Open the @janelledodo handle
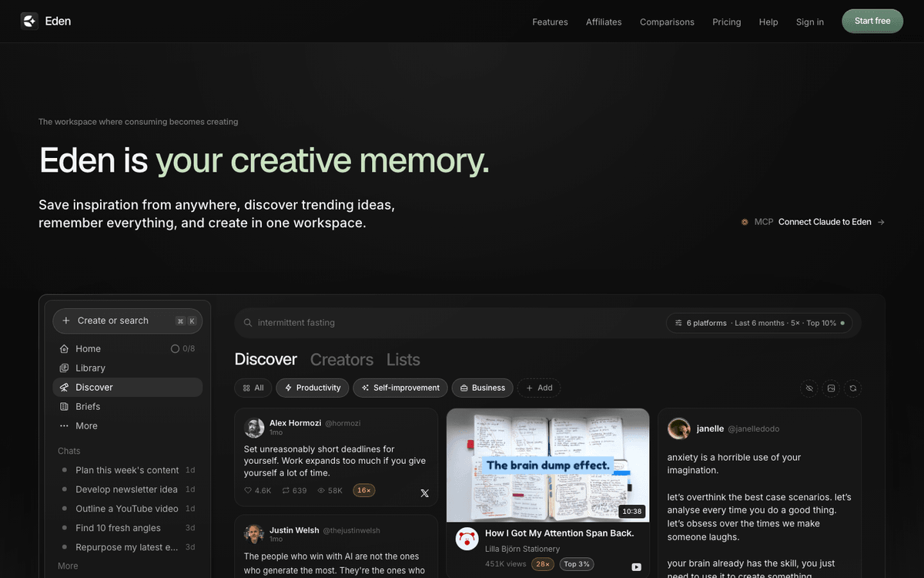Screen dimensions: 924x578 (753, 428)
